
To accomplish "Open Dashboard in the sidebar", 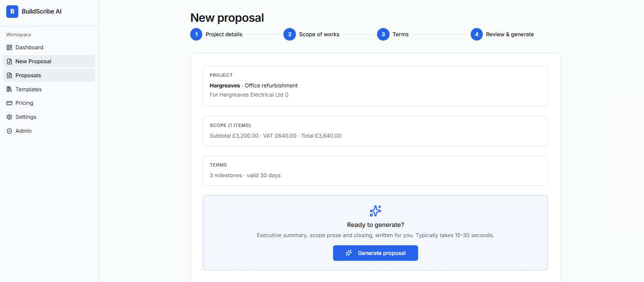I will [x=49, y=47].
